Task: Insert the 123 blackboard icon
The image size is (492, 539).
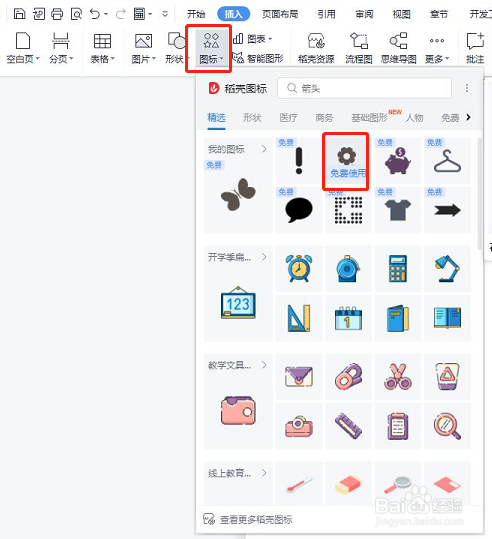Action: point(238,302)
